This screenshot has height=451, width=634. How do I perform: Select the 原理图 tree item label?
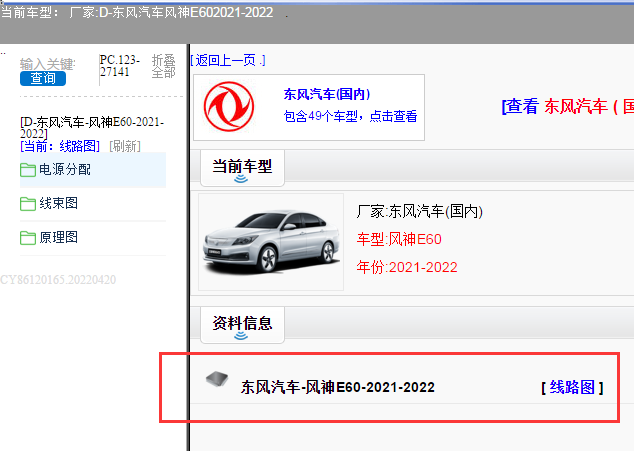coord(59,237)
